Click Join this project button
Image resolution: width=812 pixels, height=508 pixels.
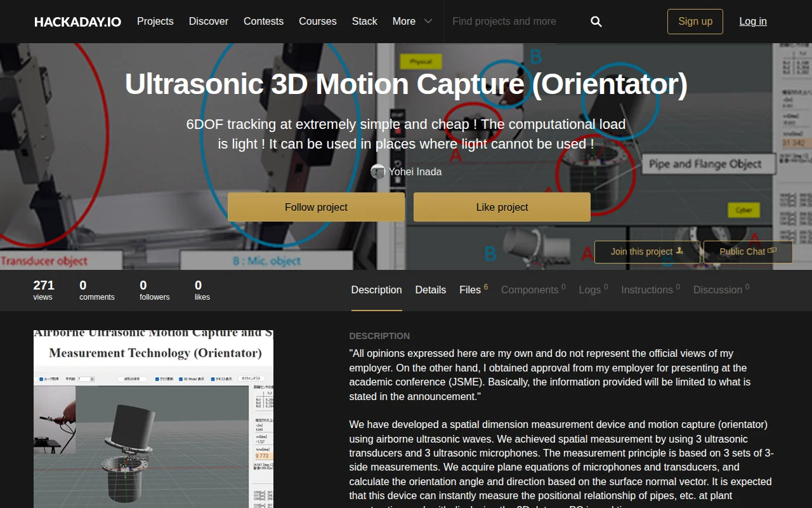point(647,251)
